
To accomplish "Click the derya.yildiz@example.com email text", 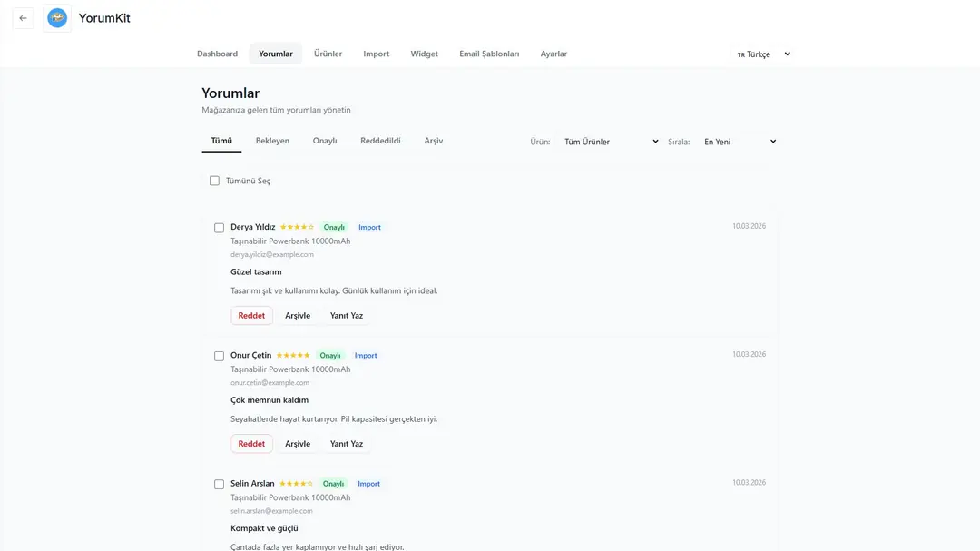I will point(272,255).
